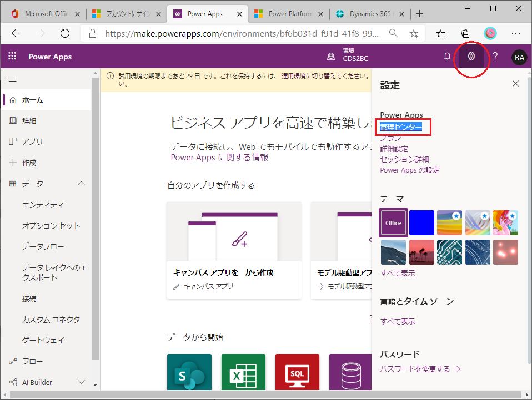
Task: Open the 詳細設定 link
Action: pyautogui.click(x=394, y=149)
